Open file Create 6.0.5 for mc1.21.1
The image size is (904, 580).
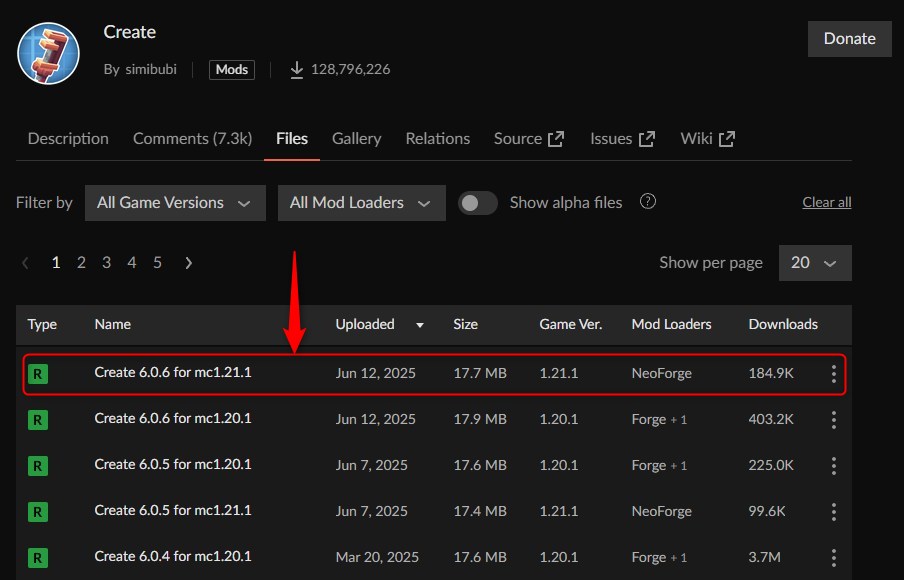click(x=173, y=511)
